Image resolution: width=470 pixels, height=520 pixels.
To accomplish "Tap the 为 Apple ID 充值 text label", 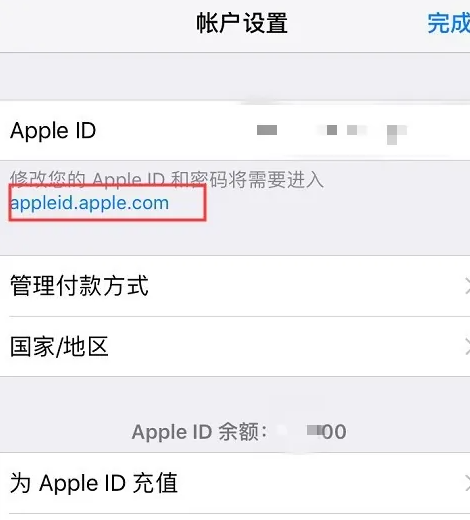I will [x=94, y=483].
